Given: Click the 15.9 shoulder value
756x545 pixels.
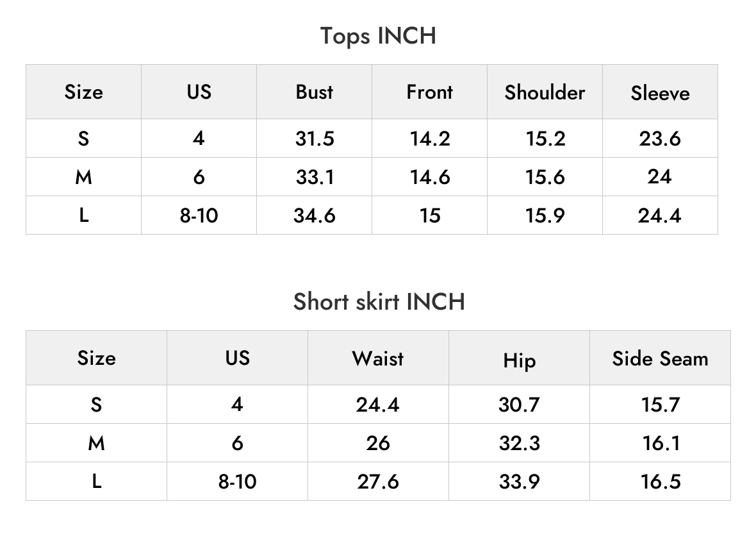Looking at the screenshot, I should pyautogui.click(x=545, y=215).
